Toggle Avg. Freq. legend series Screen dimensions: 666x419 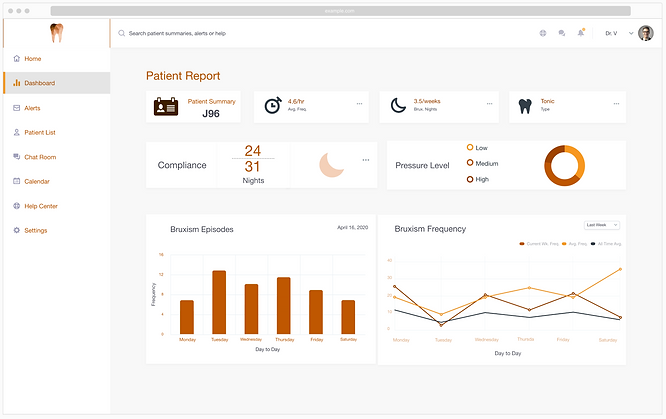[x=574, y=243]
